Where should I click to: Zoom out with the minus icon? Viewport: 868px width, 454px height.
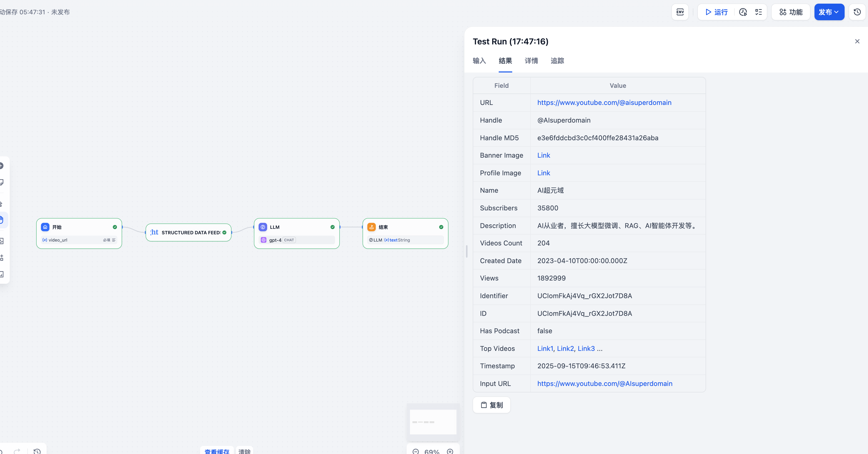pyautogui.click(x=416, y=451)
